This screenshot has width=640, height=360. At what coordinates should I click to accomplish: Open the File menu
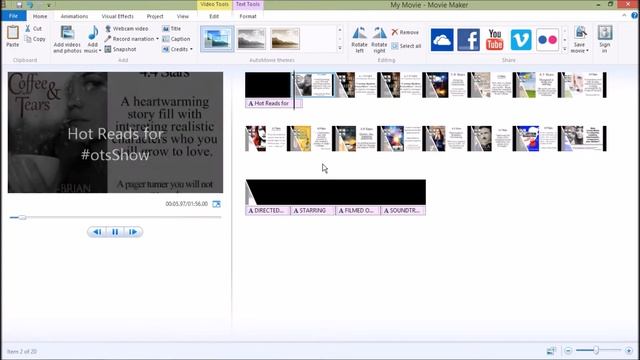(x=13, y=16)
